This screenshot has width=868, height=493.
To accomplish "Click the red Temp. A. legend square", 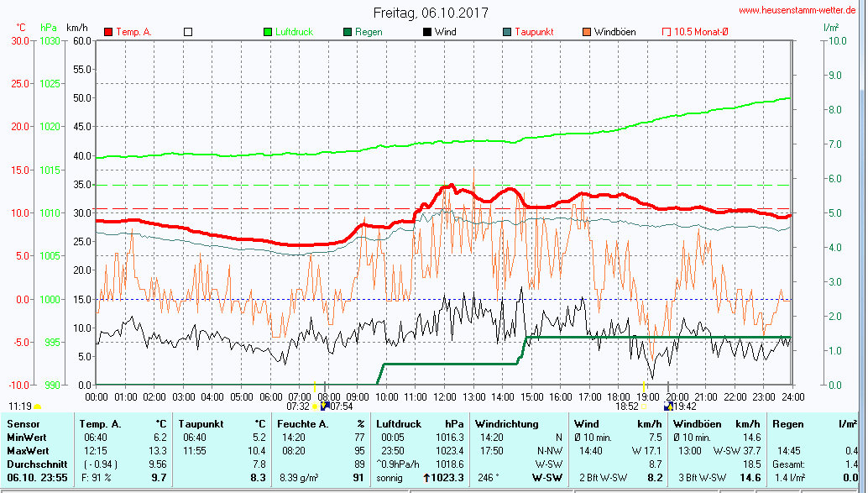I will click(x=108, y=32).
